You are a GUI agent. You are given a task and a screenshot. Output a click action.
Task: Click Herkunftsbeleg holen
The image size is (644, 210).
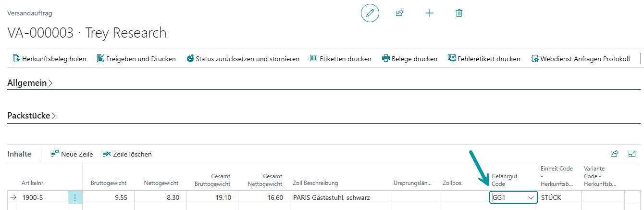click(49, 59)
